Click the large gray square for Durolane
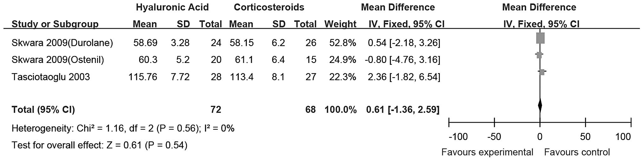This screenshot has height=161, width=644. (540, 38)
